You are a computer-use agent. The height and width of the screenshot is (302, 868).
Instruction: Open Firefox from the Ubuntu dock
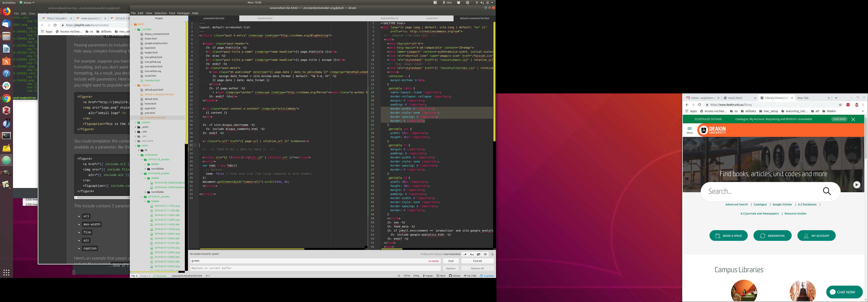coord(6,12)
